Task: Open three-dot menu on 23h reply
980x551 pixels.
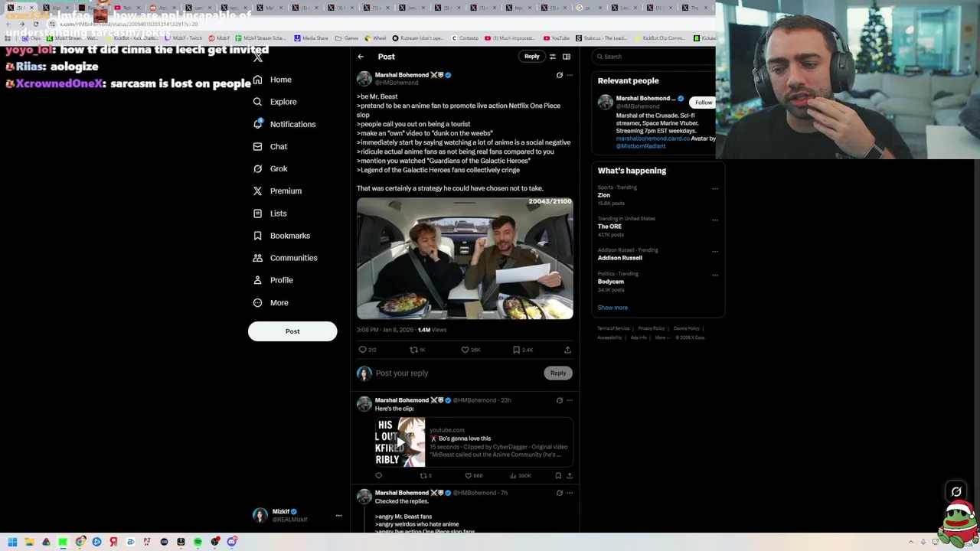Action: click(x=570, y=400)
